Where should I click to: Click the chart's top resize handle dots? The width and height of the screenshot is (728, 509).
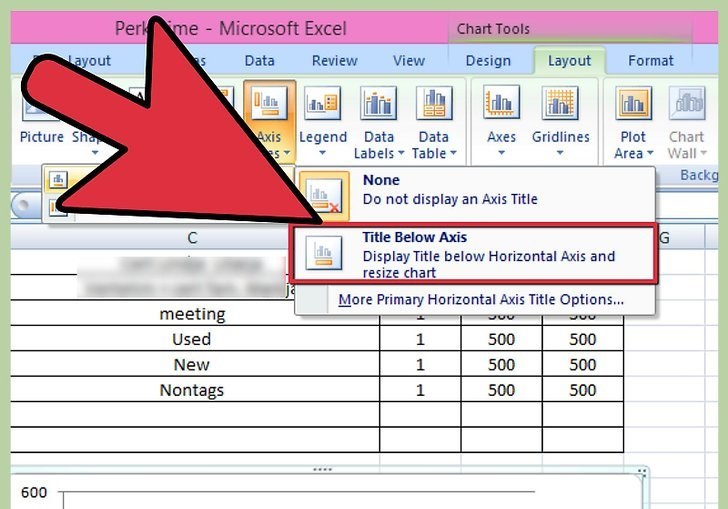click(322, 470)
